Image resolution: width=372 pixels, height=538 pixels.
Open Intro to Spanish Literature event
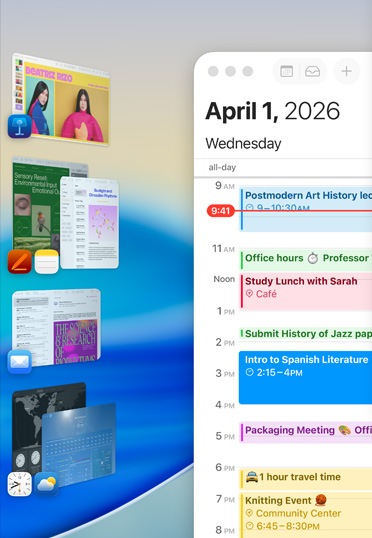(x=305, y=377)
